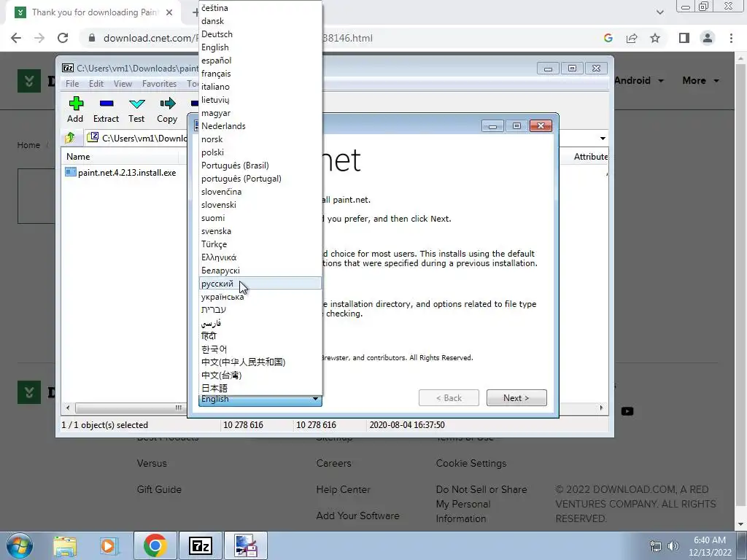The image size is (747, 560).
Task: Click the YouTube icon in page footer
Action: coord(627,411)
